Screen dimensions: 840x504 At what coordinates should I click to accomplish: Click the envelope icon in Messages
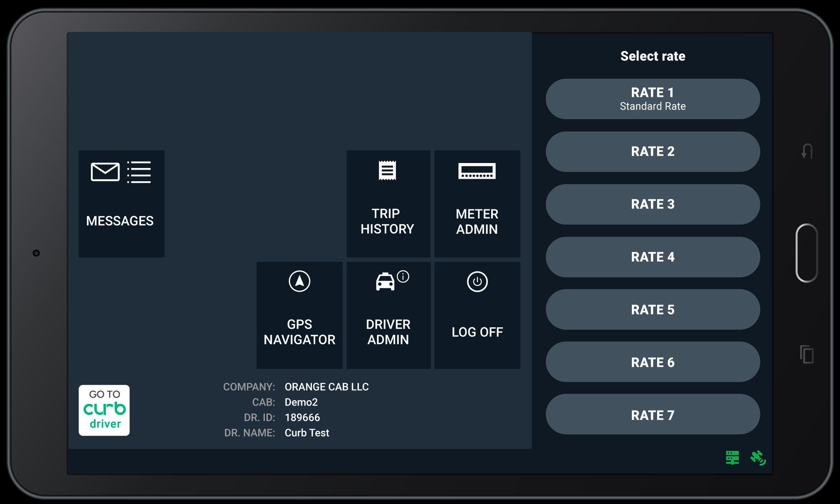pyautogui.click(x=105, y=172)
